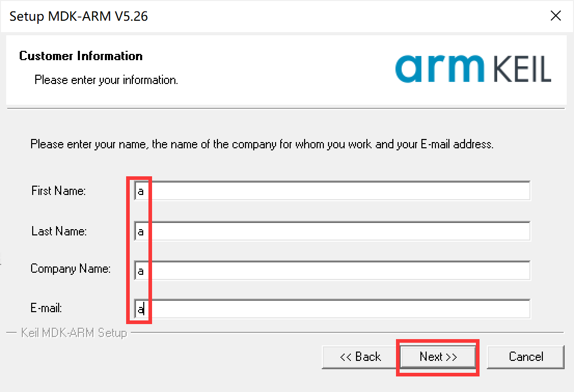
Task: Focus the Last Name text input box
Action: [x=332, y=231]
